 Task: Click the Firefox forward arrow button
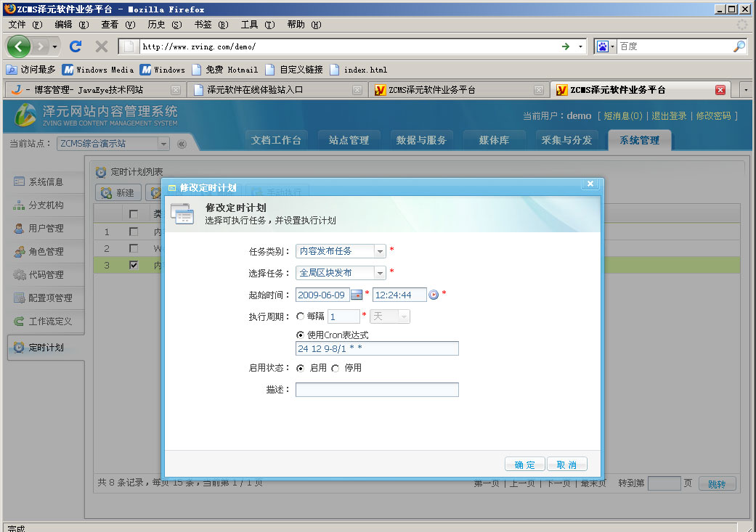41,46
